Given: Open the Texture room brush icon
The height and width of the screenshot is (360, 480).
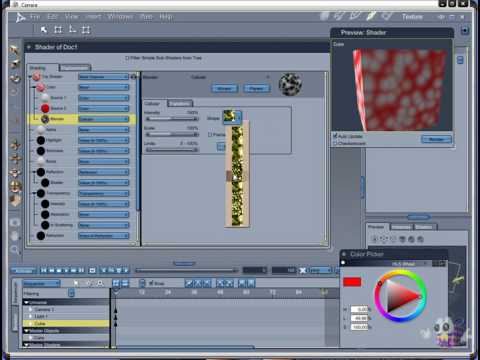Looking at the screenshot, I should point(372,16).
